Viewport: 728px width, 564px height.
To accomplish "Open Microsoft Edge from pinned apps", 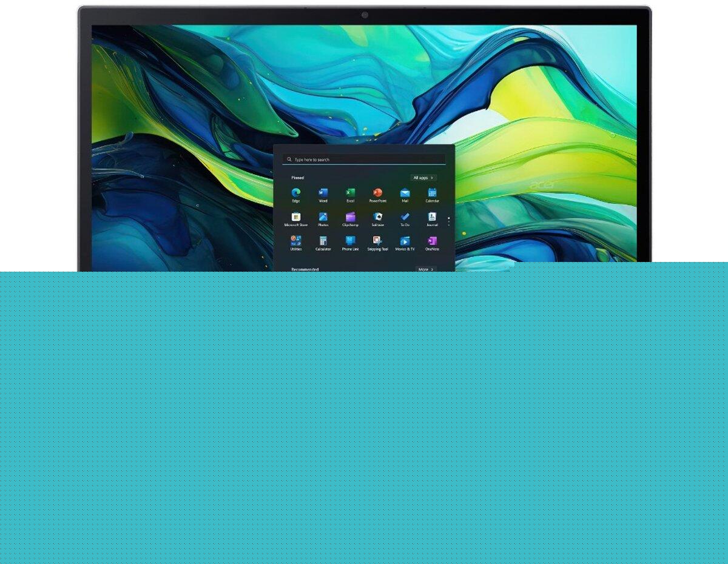I will pyautogui.click(x=295, y=193).
